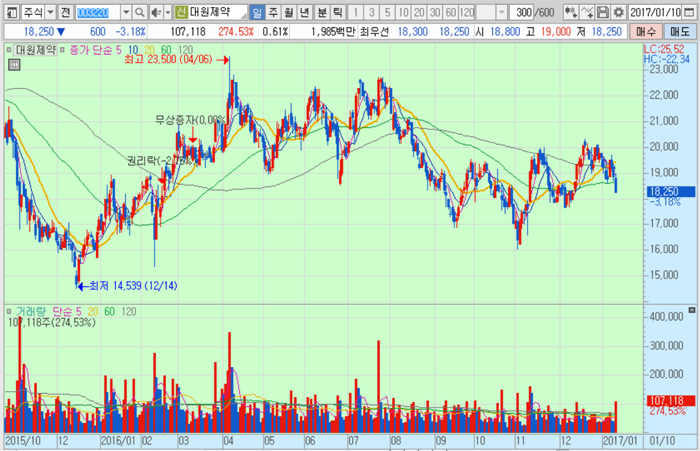Click the grid icon below 대원제약 label
This screenshot has height=451, width=700.
pos(13,62)
